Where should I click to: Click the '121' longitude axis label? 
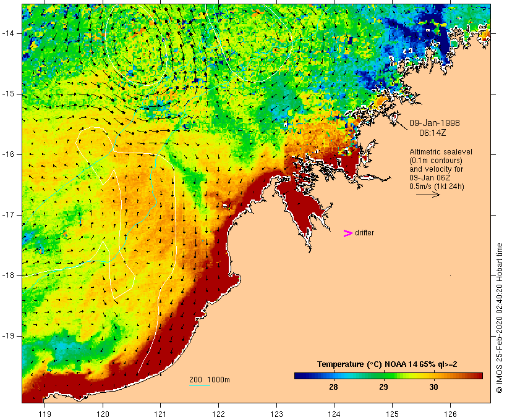pos(160,414)
